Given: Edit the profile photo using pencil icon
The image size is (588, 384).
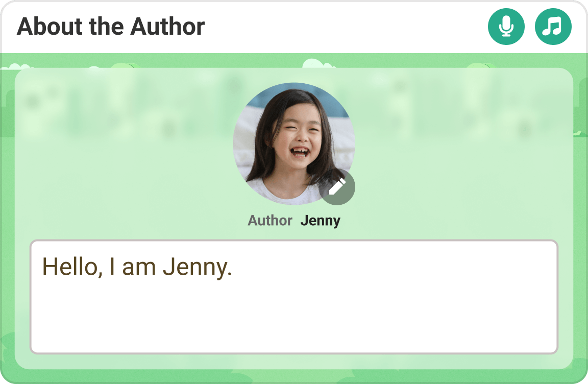Looking at the screenshot, I should pyautogui.click(x=337, y=187).
